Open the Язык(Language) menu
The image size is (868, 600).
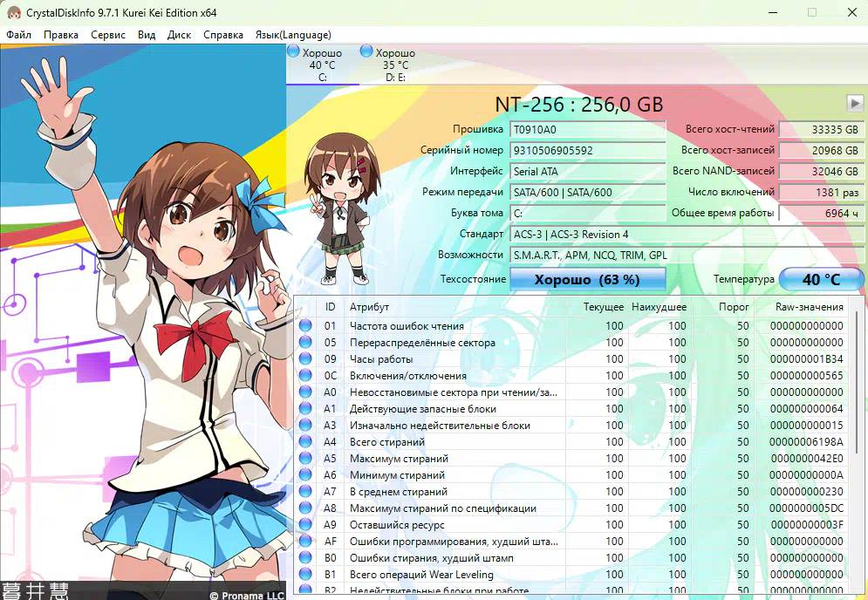pos(293,35)
